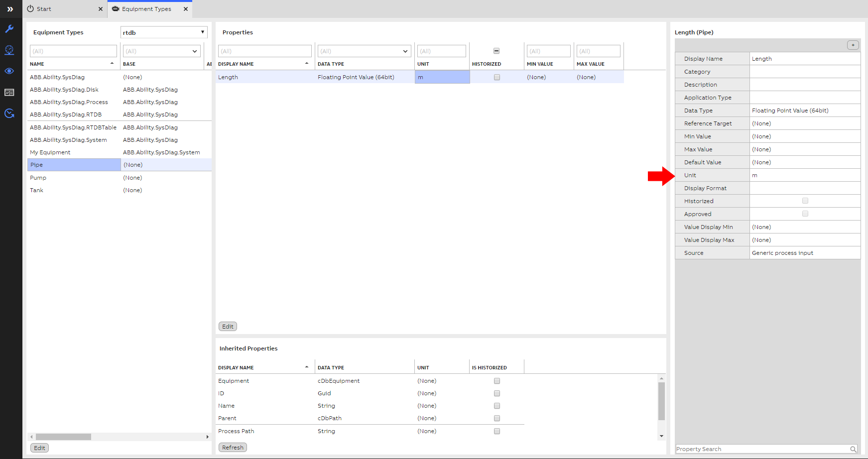Click the equipment list scroll left arrow
This screenshot has height=459, width=868.
pyautogui.click(x=31, y=437)
